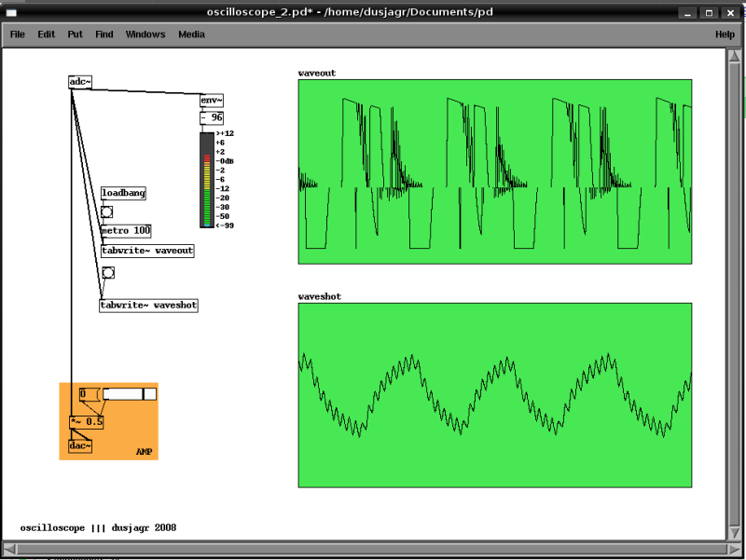
Task: Click the AMP label on orange canvas
Action: click(145, 452)
